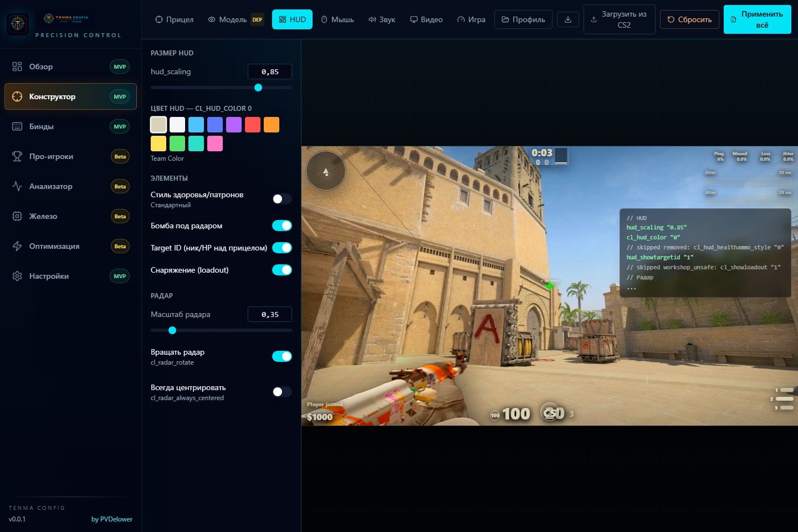Open the Про-игроки section

(70, 156)
